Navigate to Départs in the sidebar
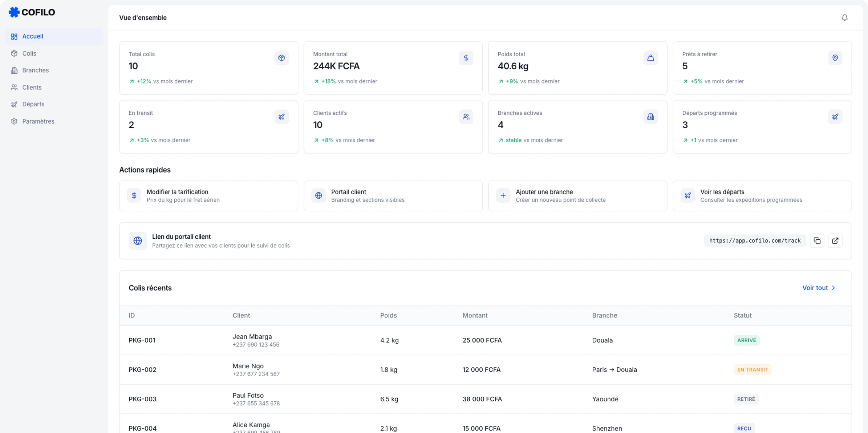The width and height of the screenshot is (868, 433). 33,104
